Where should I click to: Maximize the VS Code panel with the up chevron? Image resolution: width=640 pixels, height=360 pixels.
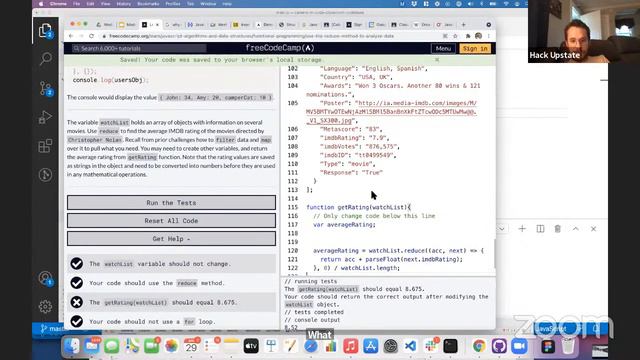point(576,229)
